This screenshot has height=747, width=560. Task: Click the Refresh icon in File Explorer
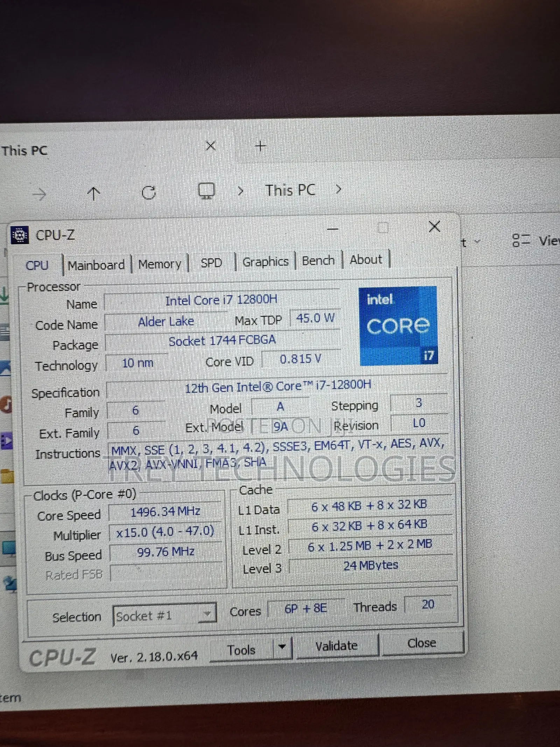(x=149, y=192)
